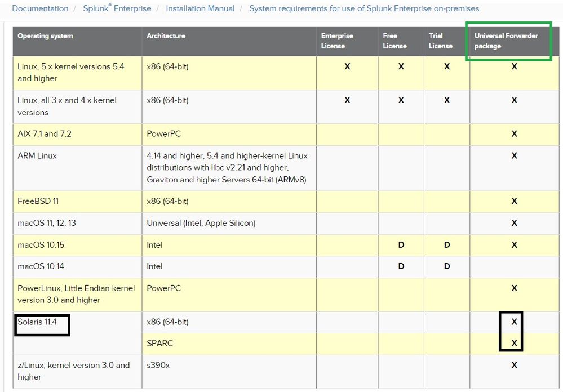Click the Trial License column header
The height and width of the screenshot is (392, 563).
coord(447,41)
